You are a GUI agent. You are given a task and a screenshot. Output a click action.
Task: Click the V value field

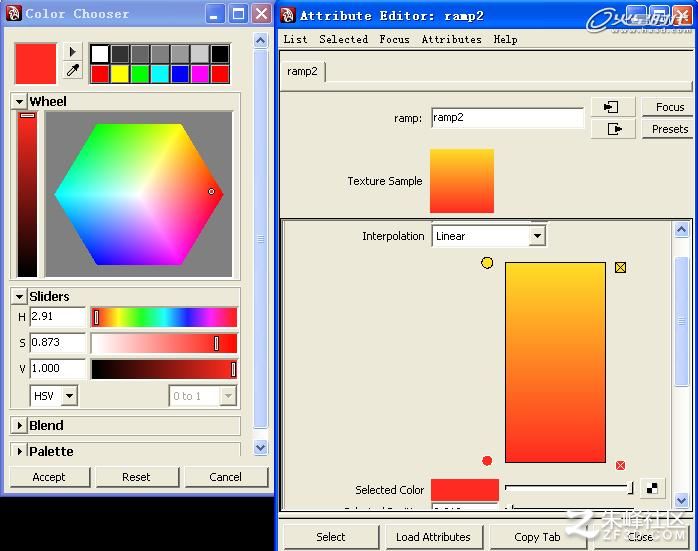tap(57, 369)
